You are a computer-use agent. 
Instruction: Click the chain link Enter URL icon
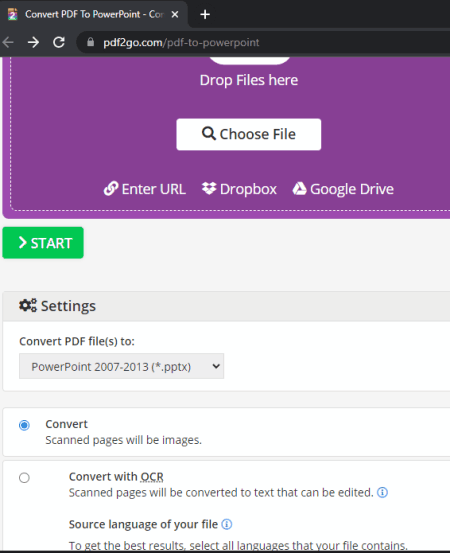coord(111,189)
